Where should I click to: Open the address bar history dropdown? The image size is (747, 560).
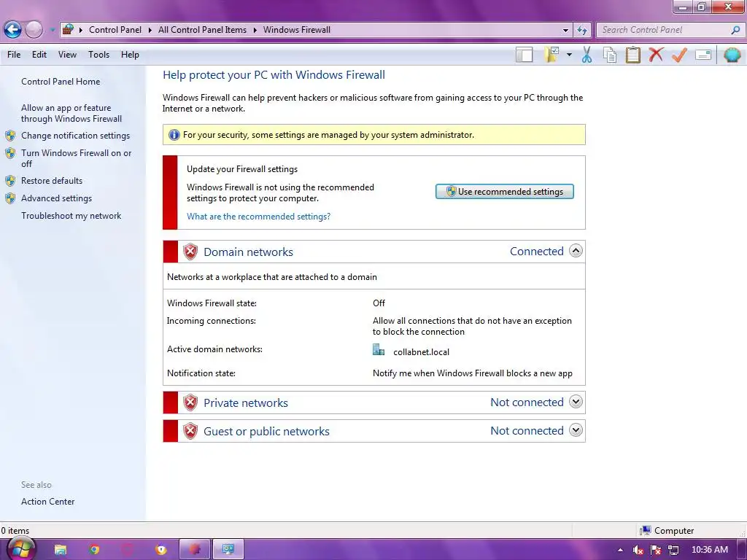click(x=565, y=30)
